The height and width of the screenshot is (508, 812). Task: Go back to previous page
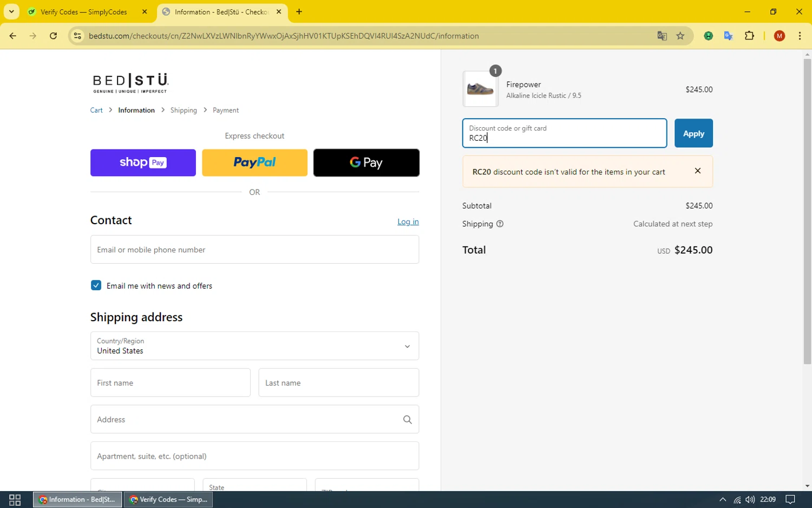click(x=13, y=36)
